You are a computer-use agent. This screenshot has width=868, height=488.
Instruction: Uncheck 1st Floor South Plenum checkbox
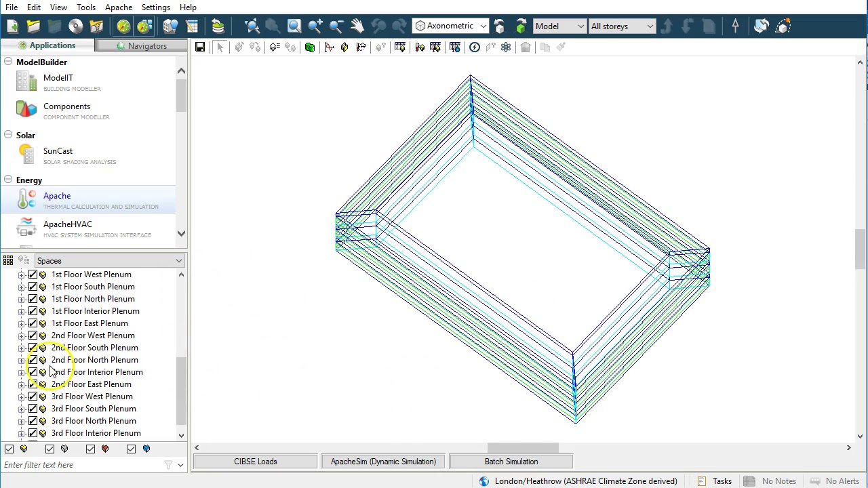click(33, 287)
